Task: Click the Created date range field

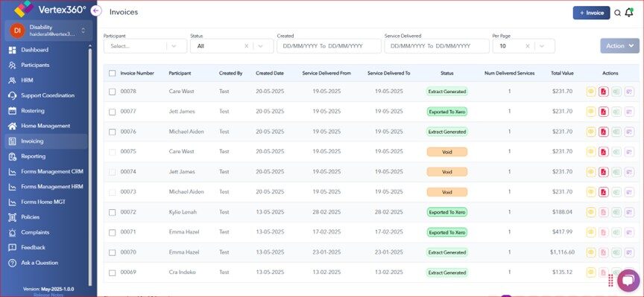Action: click(x=329, y=46)
